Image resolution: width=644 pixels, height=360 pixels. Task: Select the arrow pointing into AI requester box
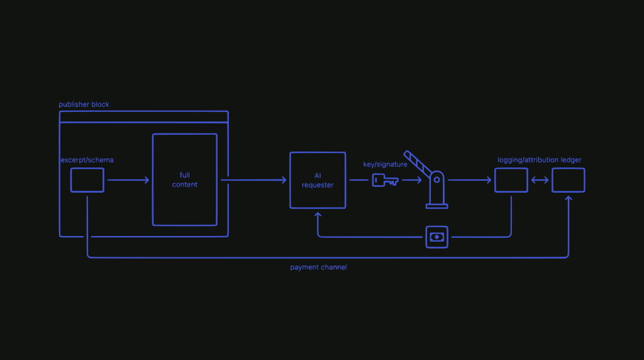[254, 181]
